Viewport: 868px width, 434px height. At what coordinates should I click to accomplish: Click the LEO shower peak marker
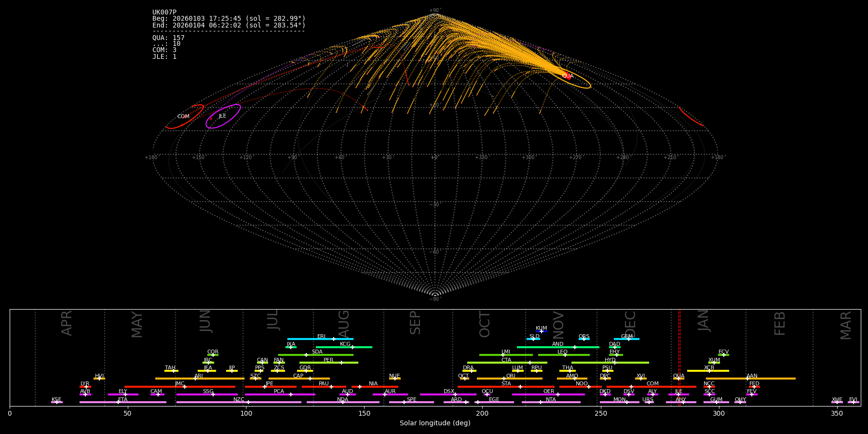coord(565,355)
